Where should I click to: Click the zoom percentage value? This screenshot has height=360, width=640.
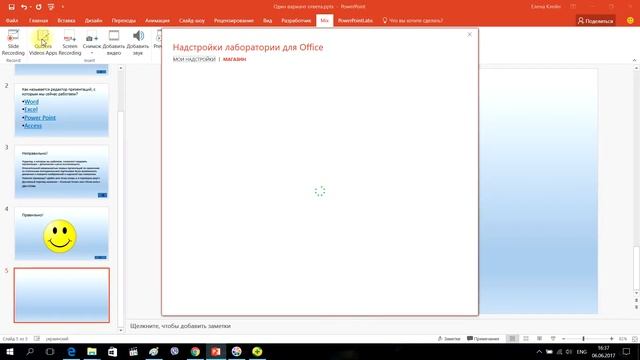pyautogui.click(x=623, y=339)
